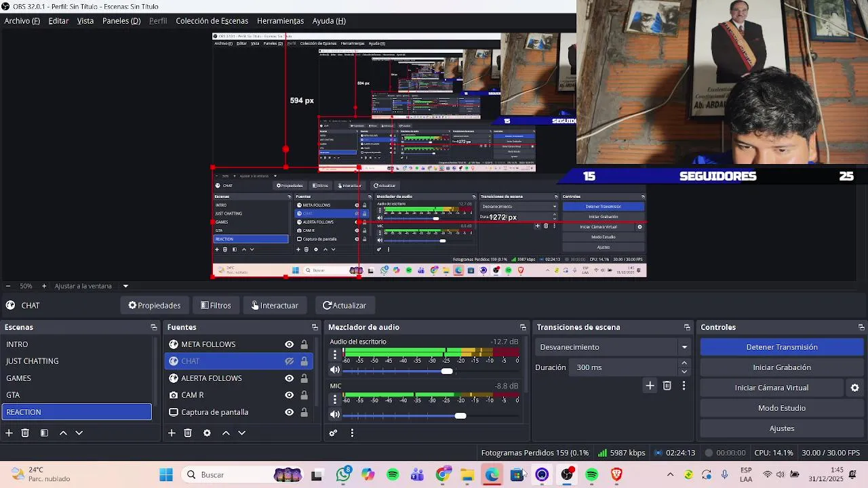The height and width of the screenshot is (488, 868).
Task: Delete the selected scene with trash icon
Action: (x=25, y=432)
